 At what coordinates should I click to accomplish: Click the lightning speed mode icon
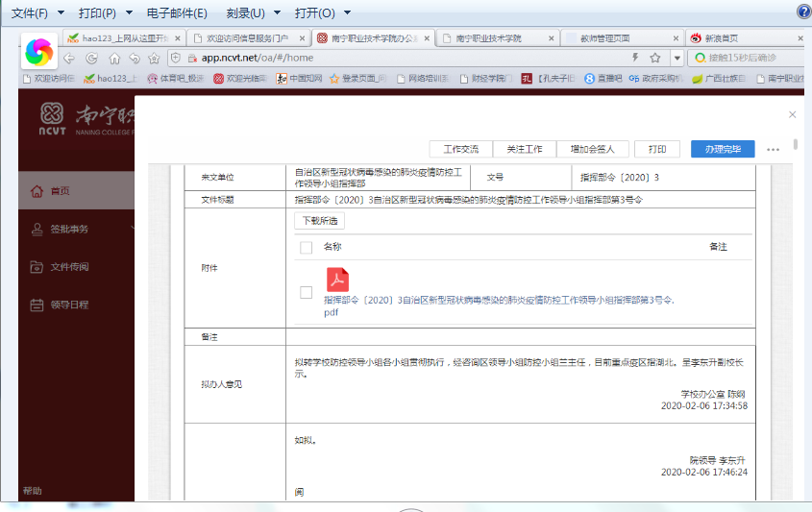635,58
